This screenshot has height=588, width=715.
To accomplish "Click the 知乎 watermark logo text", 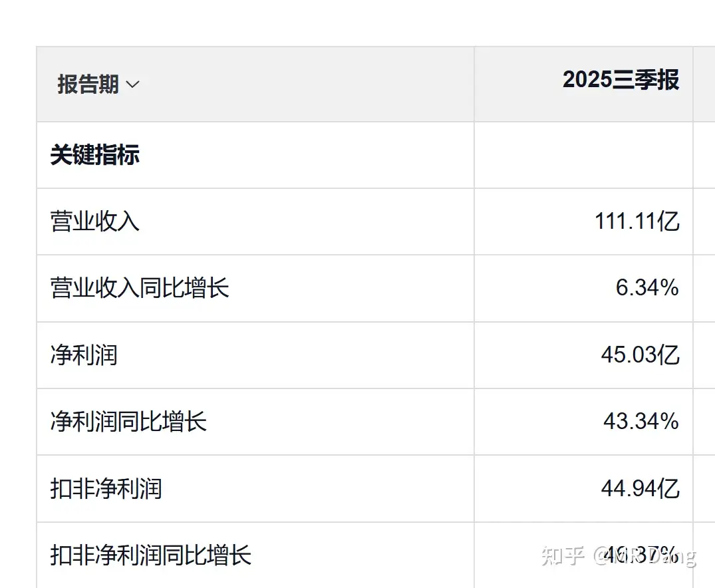I will point(563,555).
